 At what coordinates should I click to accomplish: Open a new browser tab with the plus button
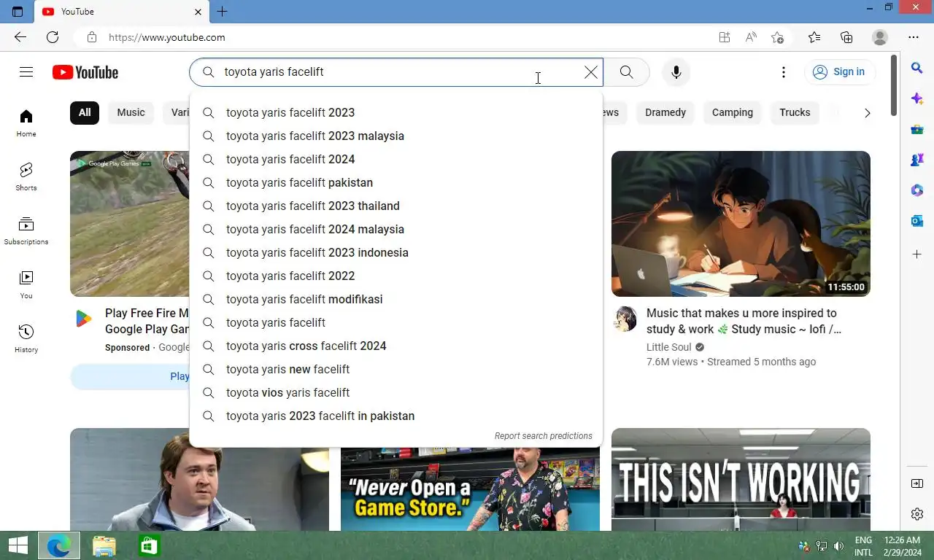pos(223,12)
